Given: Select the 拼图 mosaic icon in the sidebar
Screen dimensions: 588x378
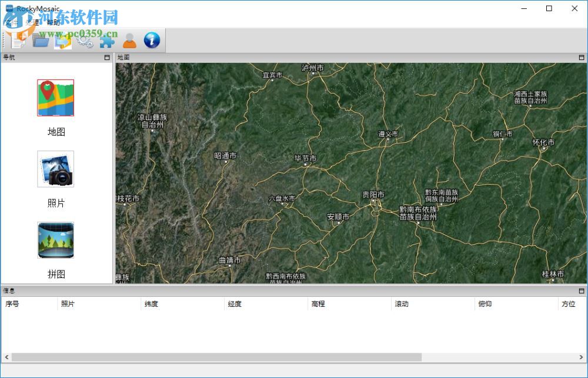Looking at the screenshot, I should click(55, 240).
